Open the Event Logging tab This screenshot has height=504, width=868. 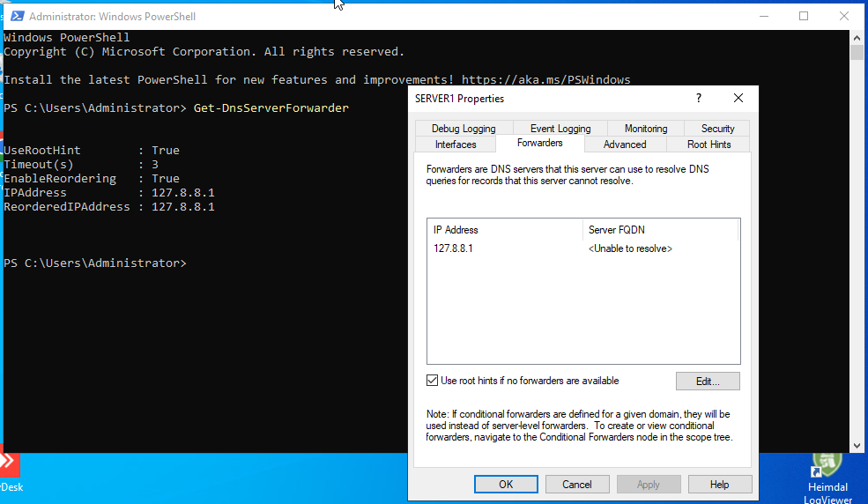pos(560,129)
